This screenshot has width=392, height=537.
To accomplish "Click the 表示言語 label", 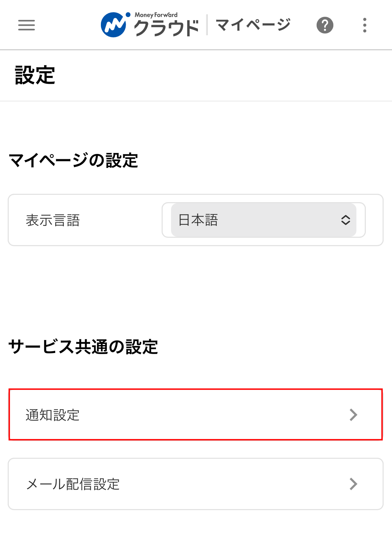I will (x=53, y=221).
